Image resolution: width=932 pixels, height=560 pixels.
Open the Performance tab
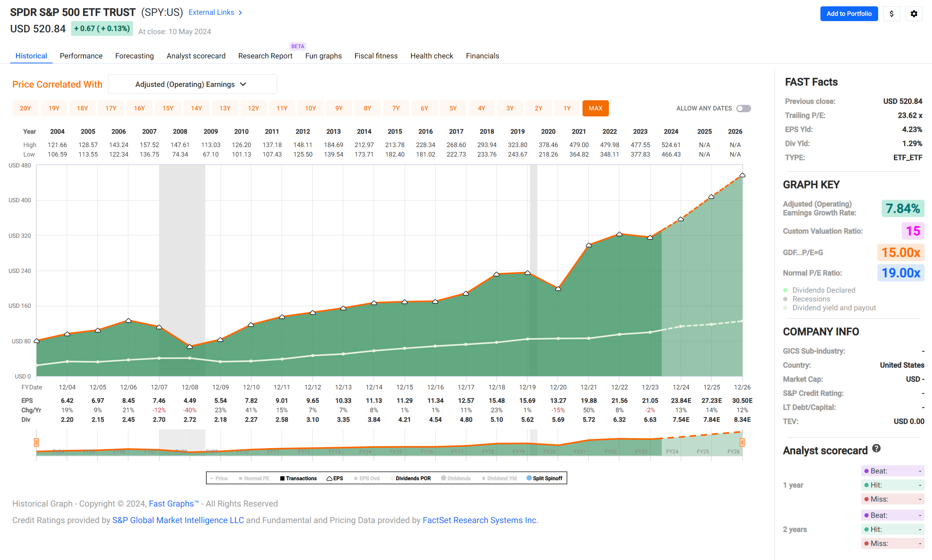pos(81,56)
